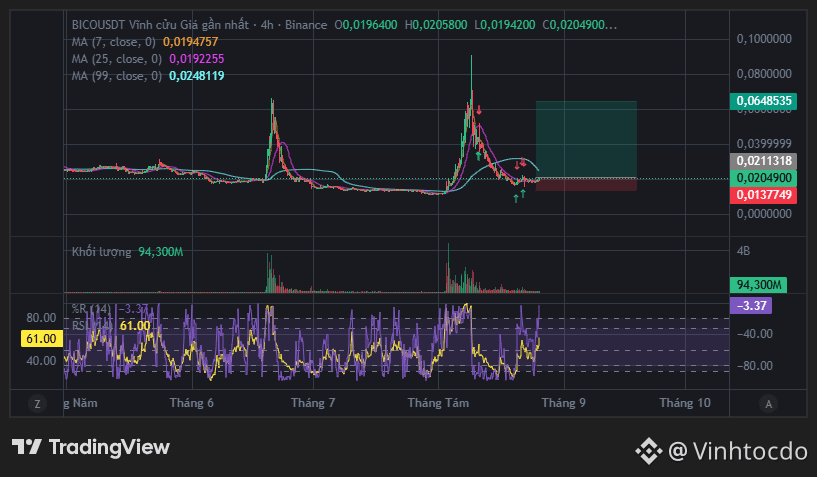This screenshot has width=817, height=477.
Task: Click the BICOUSDT symbol title
Action: 99,25
